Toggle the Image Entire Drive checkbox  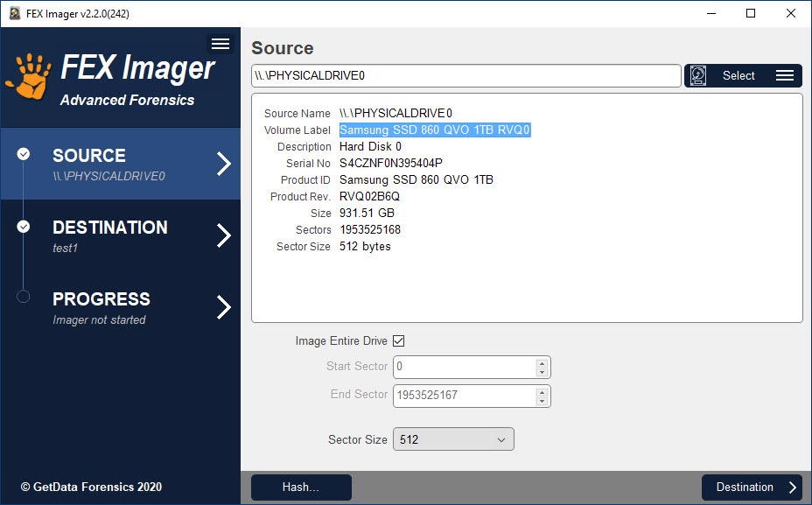tap(398, 340)
